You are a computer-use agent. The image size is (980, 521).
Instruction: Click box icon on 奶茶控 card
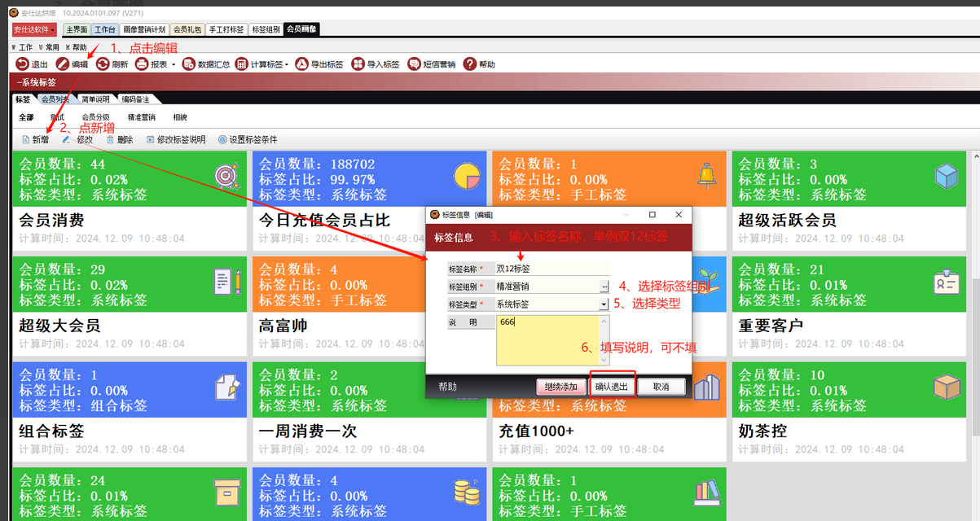click(x=947, y=387)
